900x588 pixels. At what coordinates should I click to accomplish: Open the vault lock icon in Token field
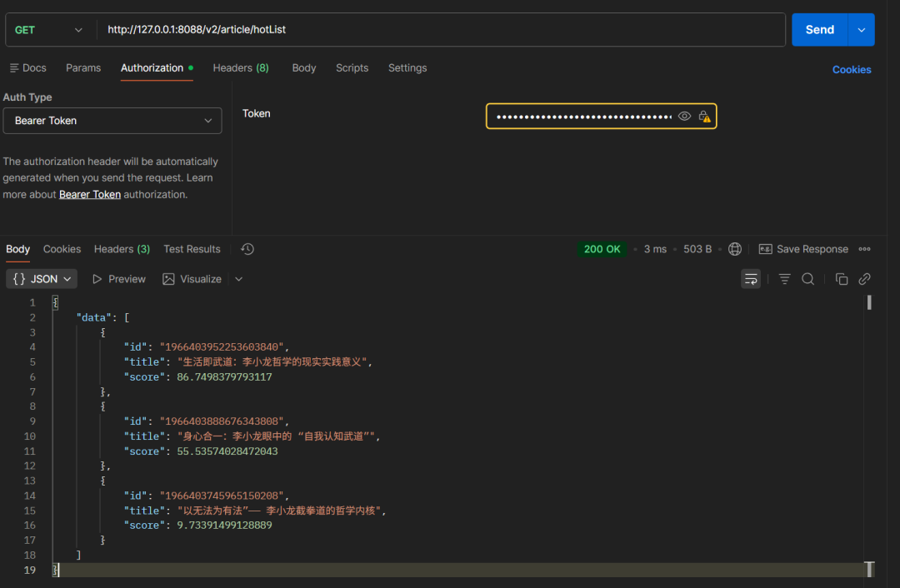tap(704, 117)
